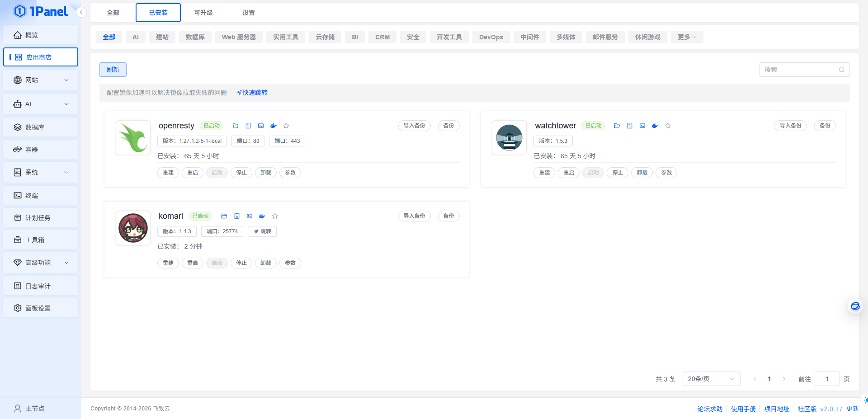Open openresty's folder directory icon
The height and width of the screenshot is (419, 868).
point(235,126)
